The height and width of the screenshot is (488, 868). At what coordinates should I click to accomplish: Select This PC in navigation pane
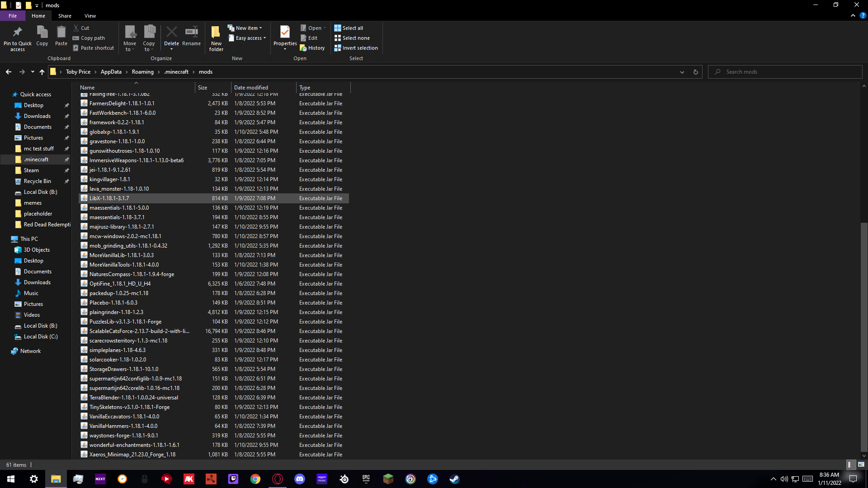tap(29, 239)
